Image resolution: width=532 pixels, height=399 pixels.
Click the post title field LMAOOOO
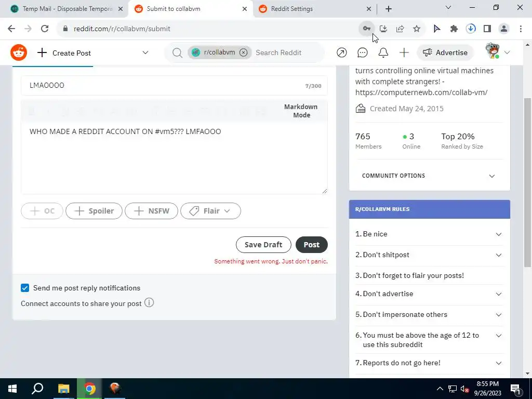pyautogui.click(x=174, y=86)
